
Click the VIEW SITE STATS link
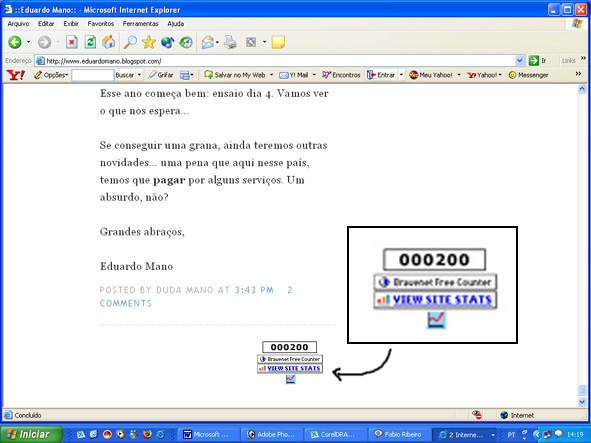[294, 368]
